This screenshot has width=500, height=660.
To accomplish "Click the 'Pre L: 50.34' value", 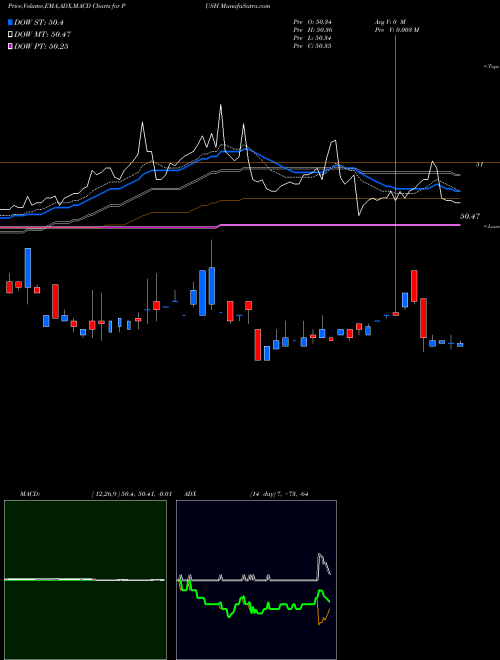I will 312,38.
